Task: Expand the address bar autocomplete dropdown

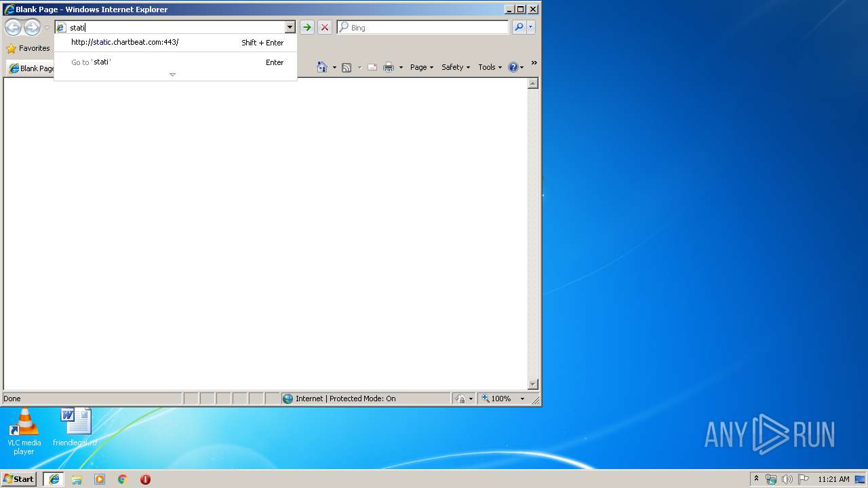Action: [x=290, y=28]
